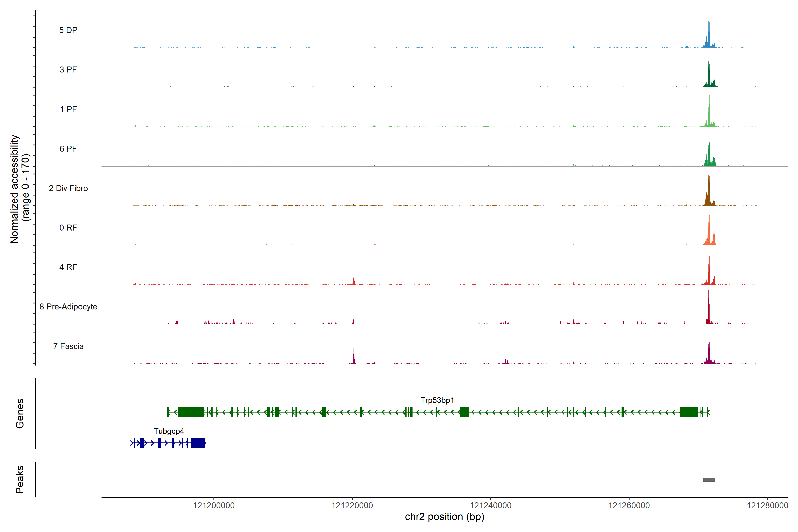Click the 4 RF mid-gene small peak
Image resolution: width=798 pixels, height=532 pixels.
354,282
